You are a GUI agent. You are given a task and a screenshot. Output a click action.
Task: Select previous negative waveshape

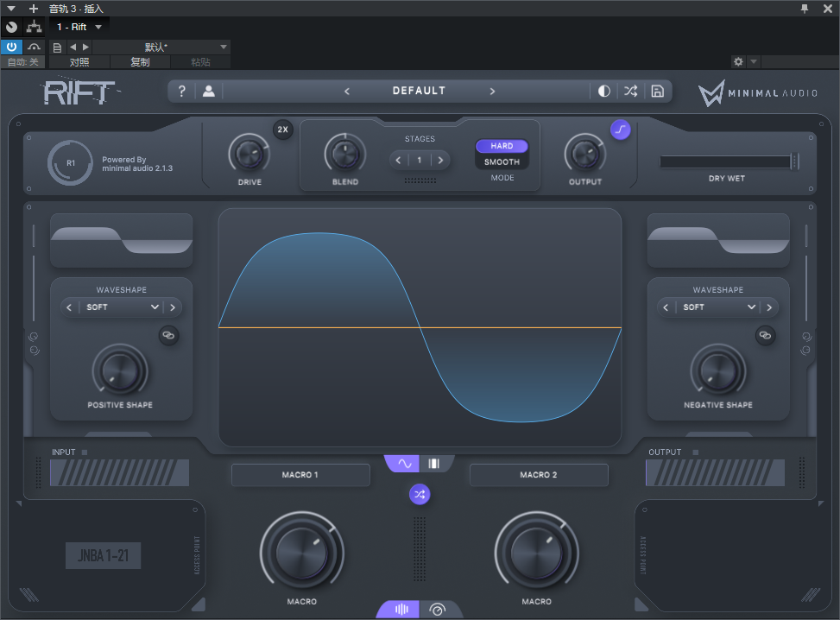click(x=666, y=307)
